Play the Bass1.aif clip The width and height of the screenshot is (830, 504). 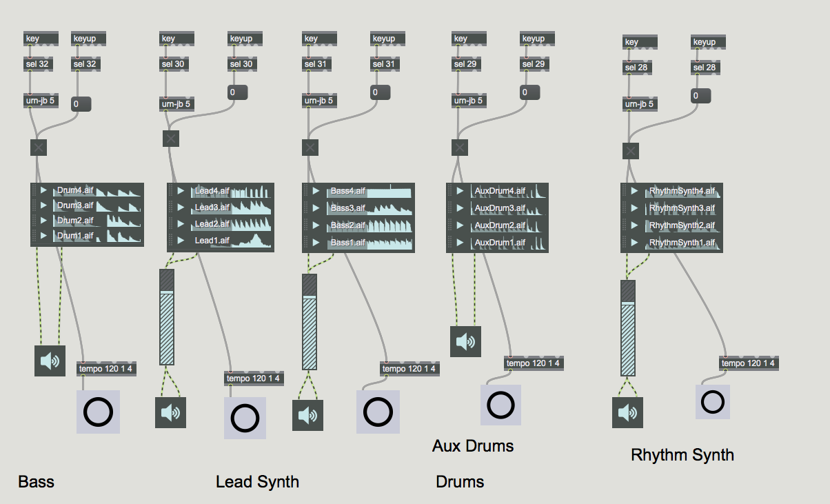[316, 242]
